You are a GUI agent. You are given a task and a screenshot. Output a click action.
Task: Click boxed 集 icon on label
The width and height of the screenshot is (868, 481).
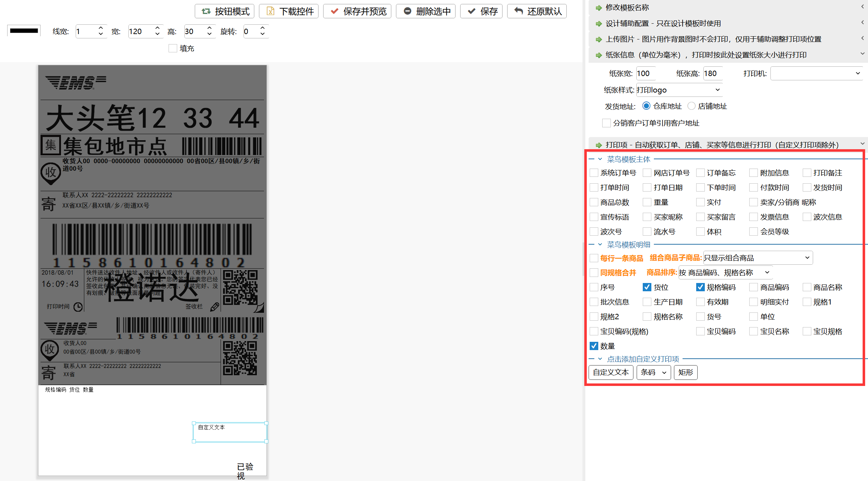click(x=51, y=145)
